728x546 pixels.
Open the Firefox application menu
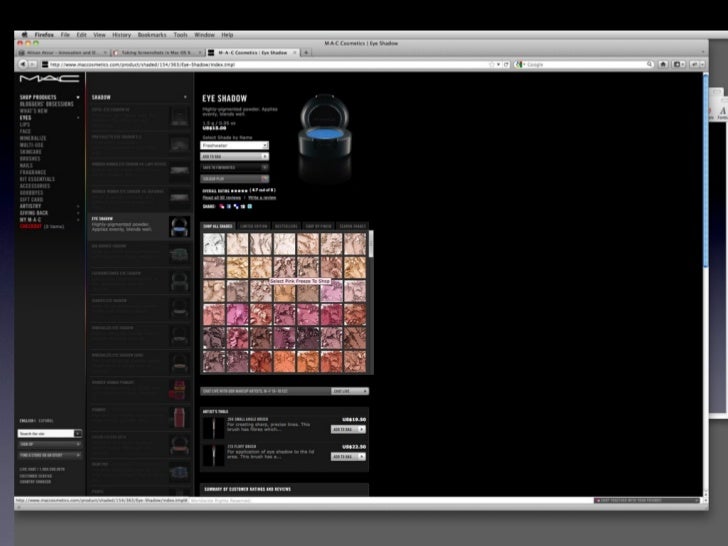(44, 35)
